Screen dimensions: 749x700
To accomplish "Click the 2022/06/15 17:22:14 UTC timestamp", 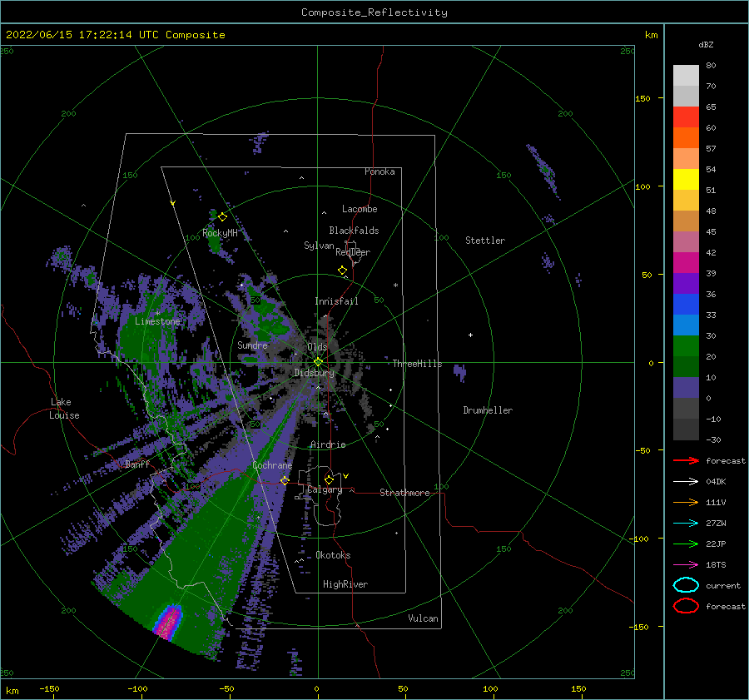I will 115,35.
